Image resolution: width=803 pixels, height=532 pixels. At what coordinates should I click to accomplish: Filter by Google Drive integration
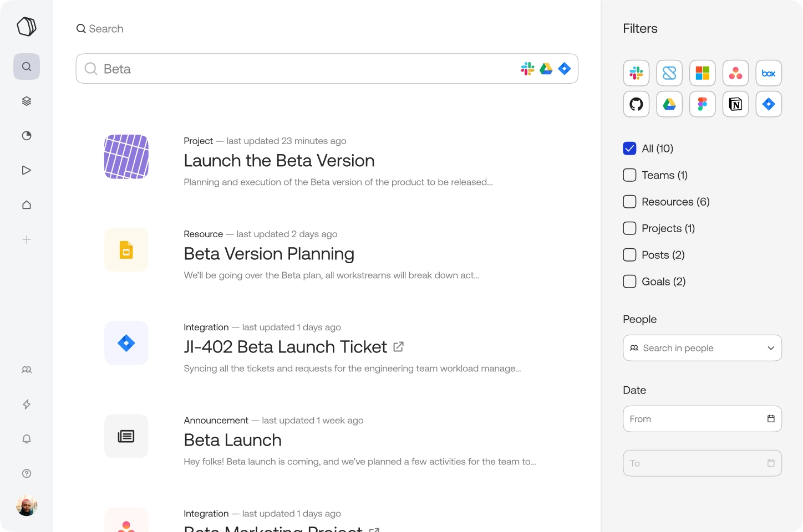click(x=669, y=104)
